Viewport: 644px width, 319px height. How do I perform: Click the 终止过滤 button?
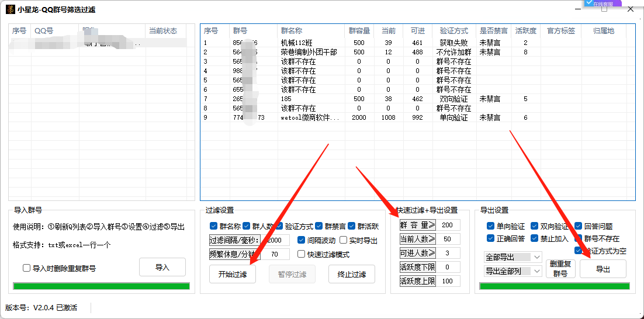[352, 274]
